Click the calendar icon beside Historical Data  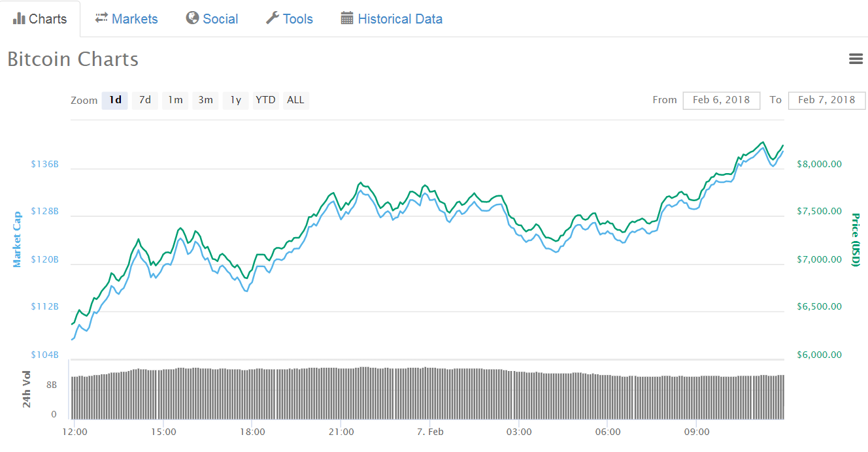coord(347,18)
